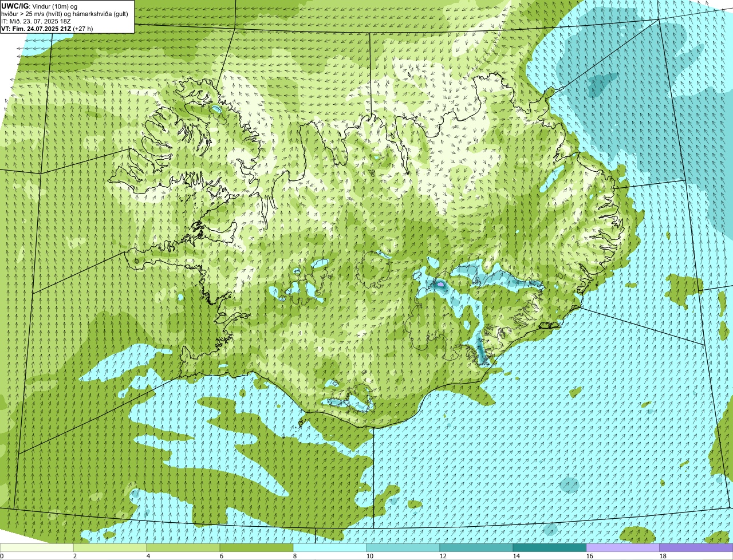Screen dimensions: 733x560
Task: Click the valid time "VT: Fim. 24.07.2025 21Z (+27 h)"
Action: point(47,28)
